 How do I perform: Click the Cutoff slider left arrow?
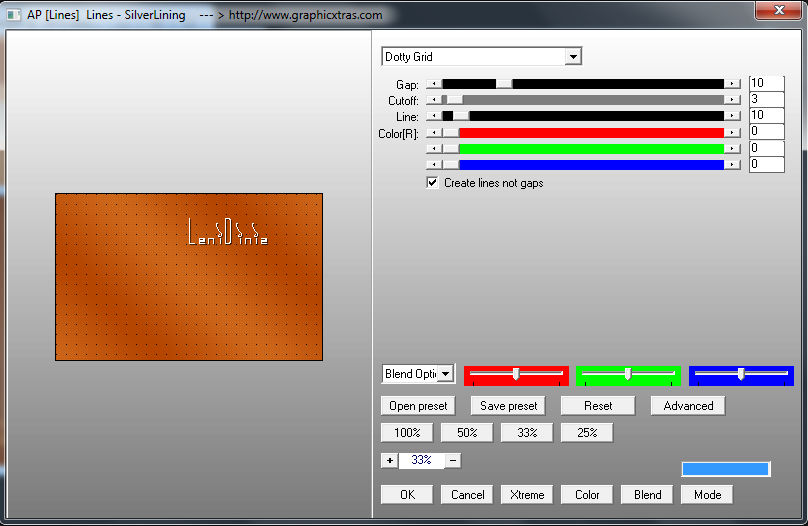pyautogui.click(x=434, y=100)
